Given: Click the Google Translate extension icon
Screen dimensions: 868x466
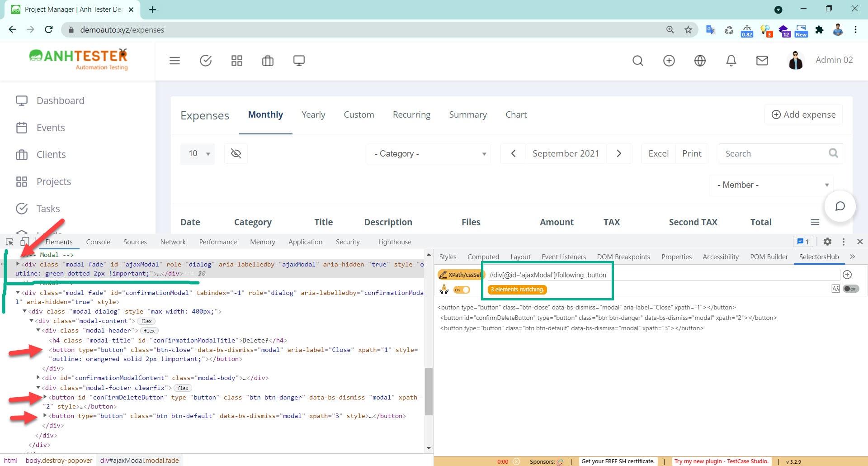Looking at the screenshot, I should [710, 30].
